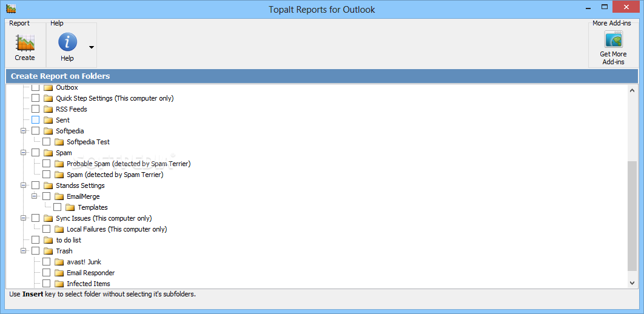The height and width of the screenshot is (314, 644).
Task: Click the Probable Spam folder icon
Action: (x=59, y=164)
